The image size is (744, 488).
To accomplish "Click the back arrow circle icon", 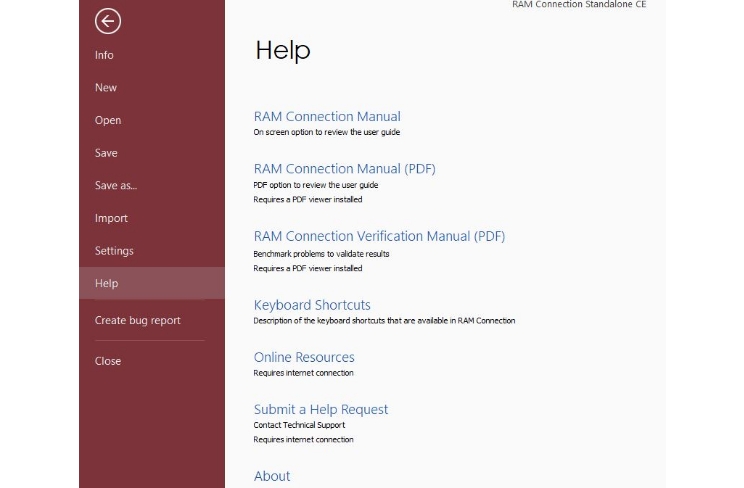I will [108, 21].
